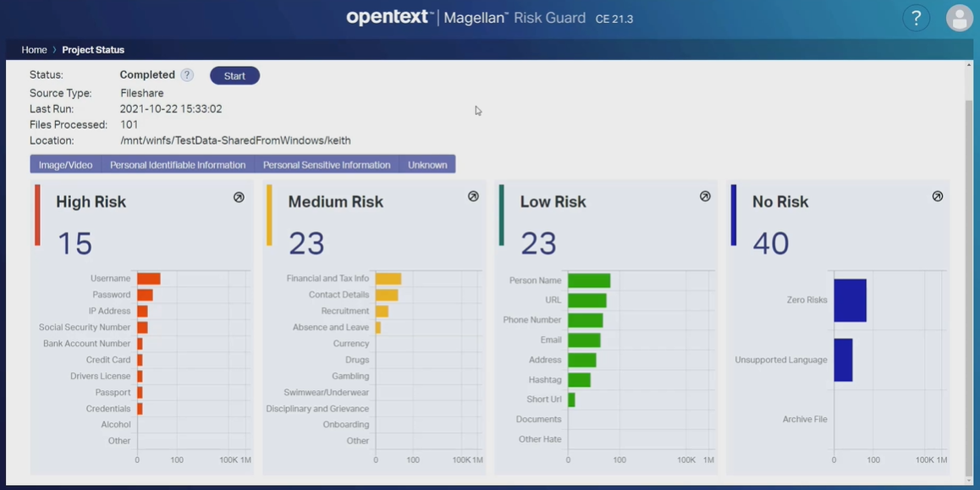The height and width of the screenshot is (490, 980).
Task: Click the Bank Account Number label
Action: pyautogui.click(x=87, y=344)
